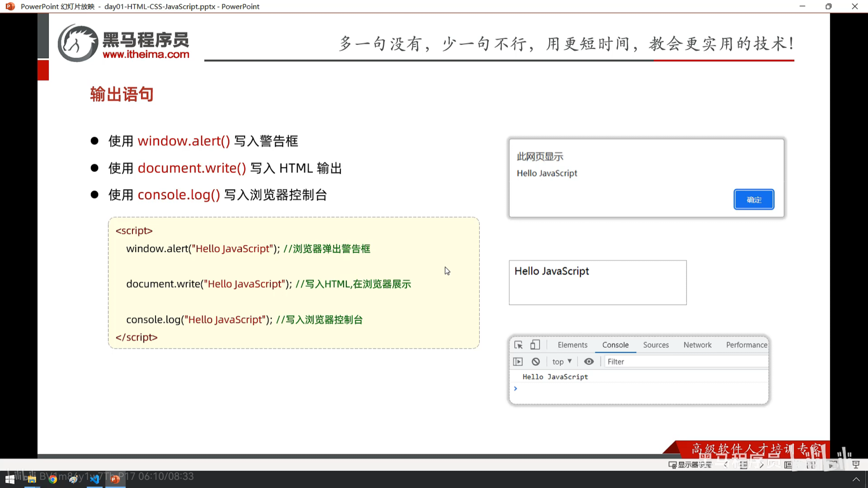
Task: Click the Hello JavaScript console log output
Action: click(555, 377)
